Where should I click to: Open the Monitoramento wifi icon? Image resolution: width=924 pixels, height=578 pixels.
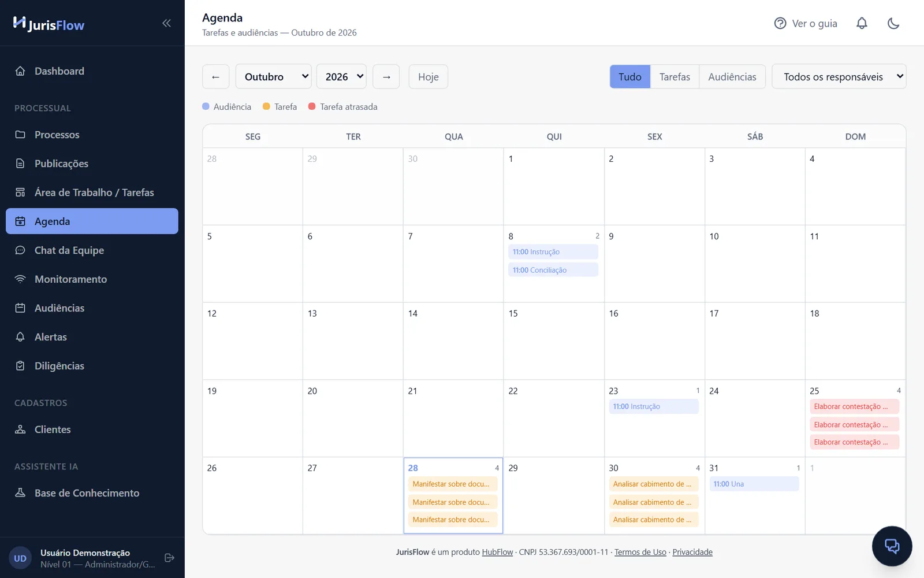pyautogui.click(x=20, y=279)
